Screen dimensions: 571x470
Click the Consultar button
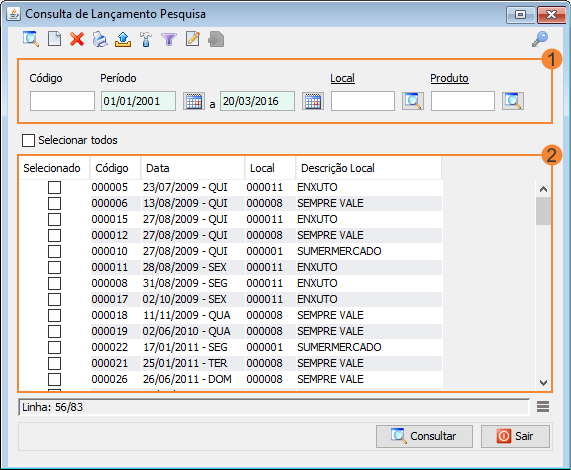pyautogui.click(x=424, y=436)
